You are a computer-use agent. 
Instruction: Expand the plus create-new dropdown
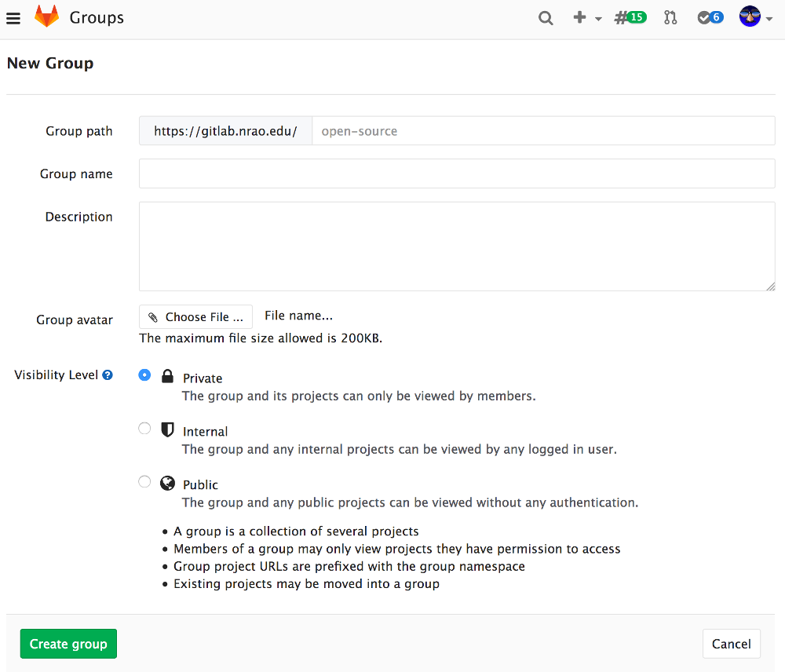[586, 18]
